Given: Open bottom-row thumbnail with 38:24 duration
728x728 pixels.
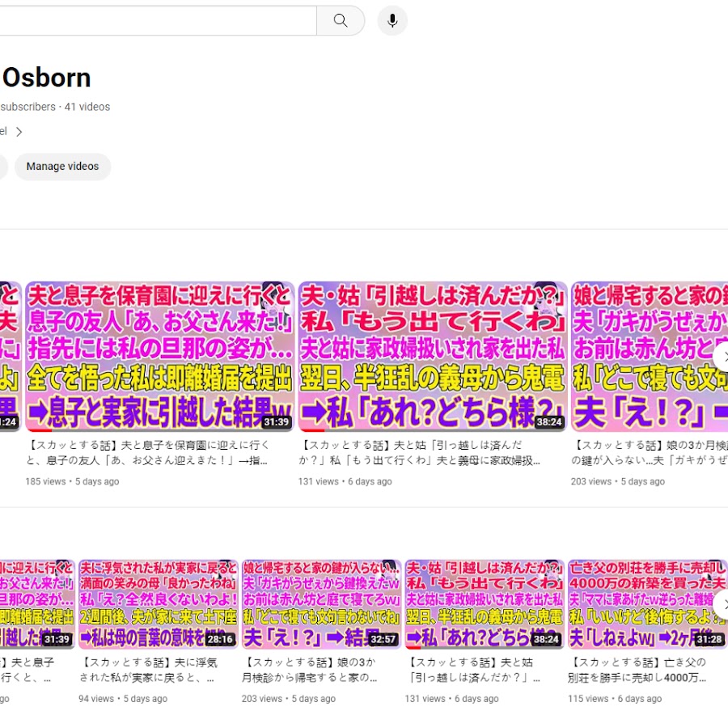Looking at the screenshot, I should pyautogui.click(x=485, y=604).
